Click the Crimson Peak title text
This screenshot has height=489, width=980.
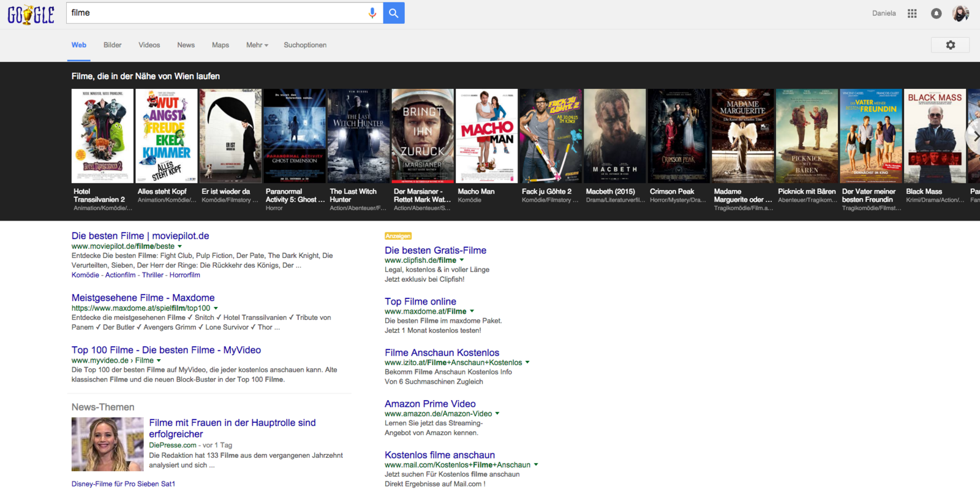(x=672, y=192)
